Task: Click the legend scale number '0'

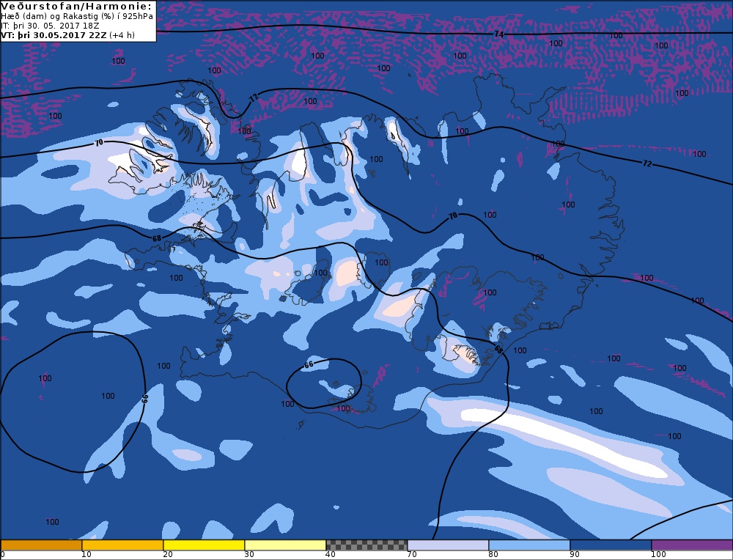Action: coord(3,554)
